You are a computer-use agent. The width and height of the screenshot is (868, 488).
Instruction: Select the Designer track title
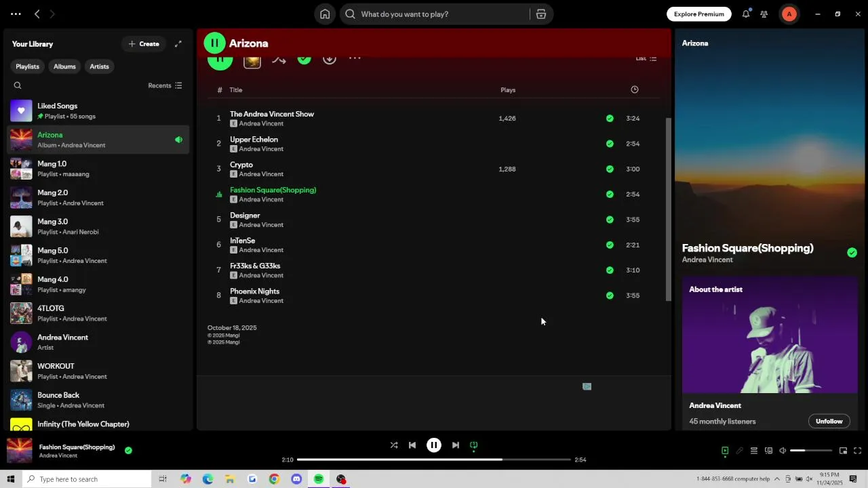(x=245, y=216)
